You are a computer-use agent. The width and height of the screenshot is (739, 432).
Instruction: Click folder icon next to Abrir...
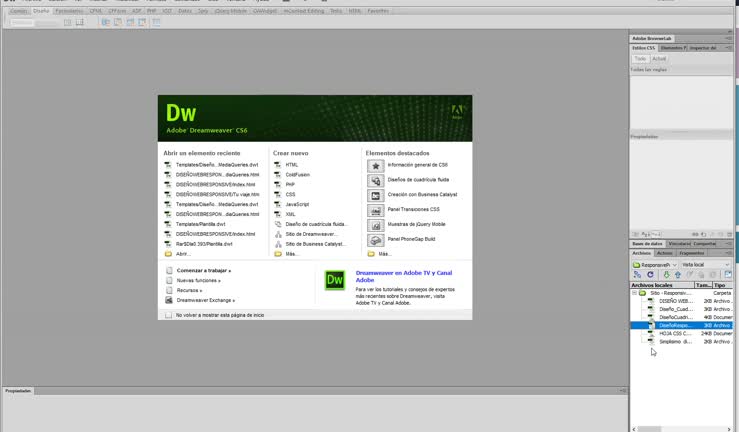pyautogui.click(x=168, y=254)
